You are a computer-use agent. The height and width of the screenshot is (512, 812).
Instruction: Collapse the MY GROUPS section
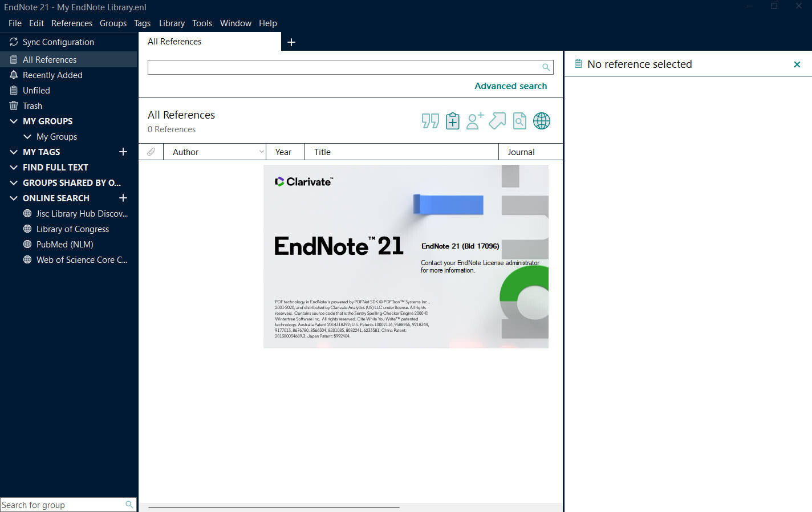(13, 121)
